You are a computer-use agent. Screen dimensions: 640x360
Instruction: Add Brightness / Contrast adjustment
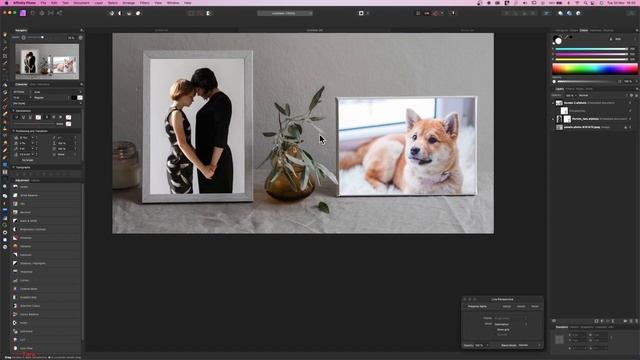tap(46, 229)
